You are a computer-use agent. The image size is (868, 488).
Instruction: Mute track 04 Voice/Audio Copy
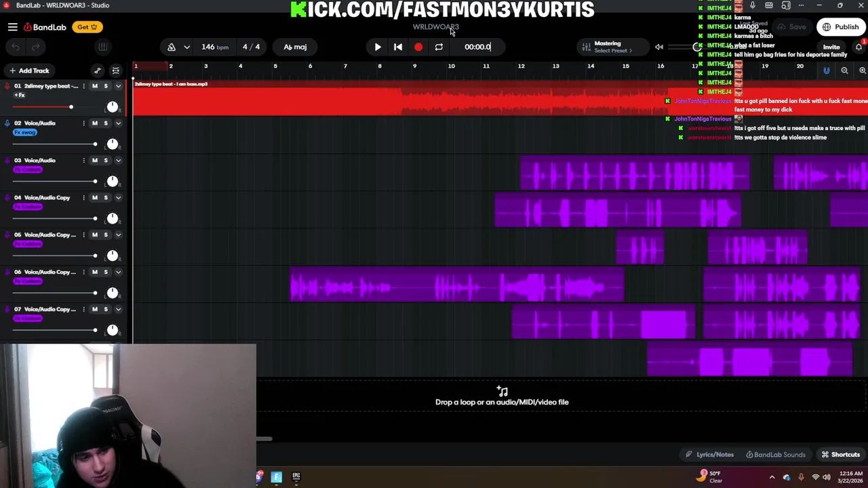[x=95, y=198]
